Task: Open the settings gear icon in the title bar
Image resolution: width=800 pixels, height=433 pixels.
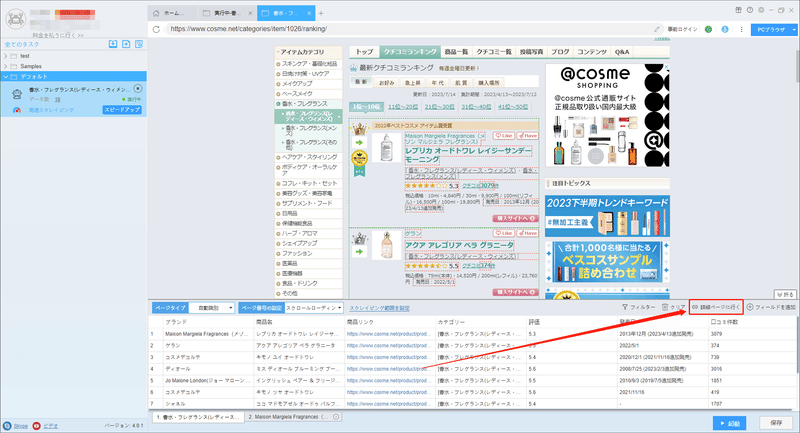Action: [761, 10]
